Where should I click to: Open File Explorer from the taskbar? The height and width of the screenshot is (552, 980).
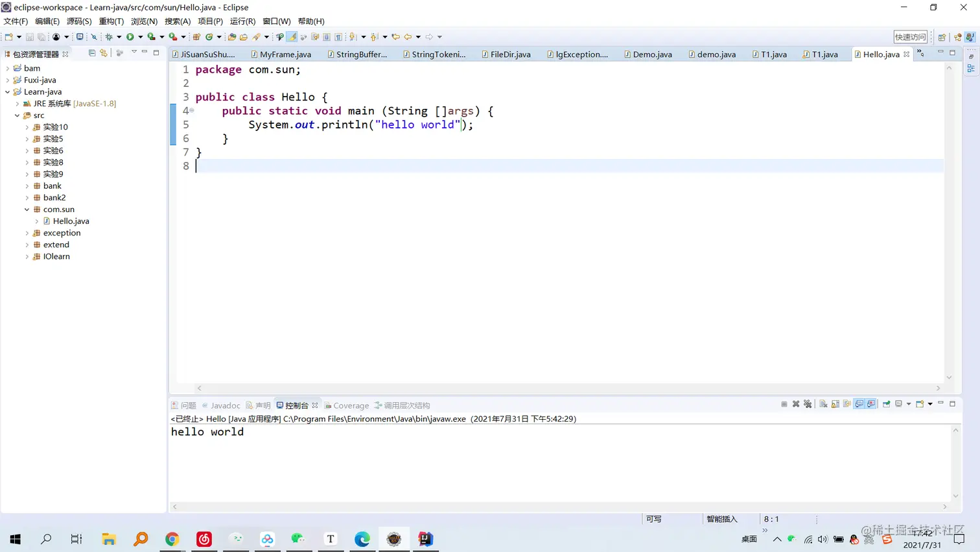[108, 539]
